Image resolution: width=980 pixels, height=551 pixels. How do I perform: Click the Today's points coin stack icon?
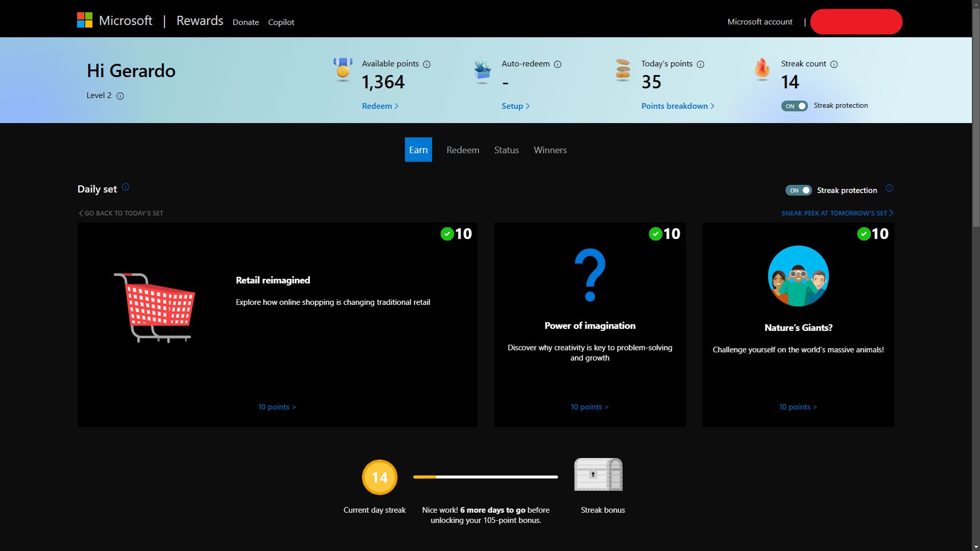(623, 70)
